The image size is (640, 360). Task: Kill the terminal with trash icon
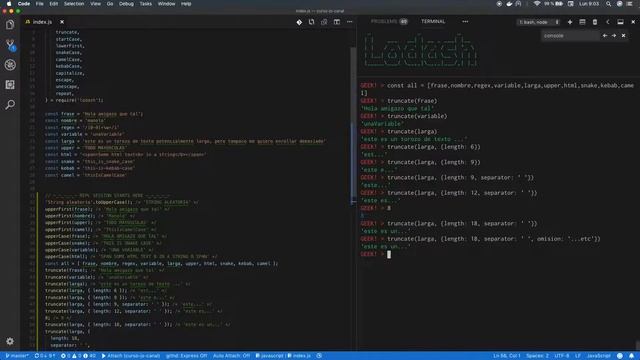tap(595, 22)
